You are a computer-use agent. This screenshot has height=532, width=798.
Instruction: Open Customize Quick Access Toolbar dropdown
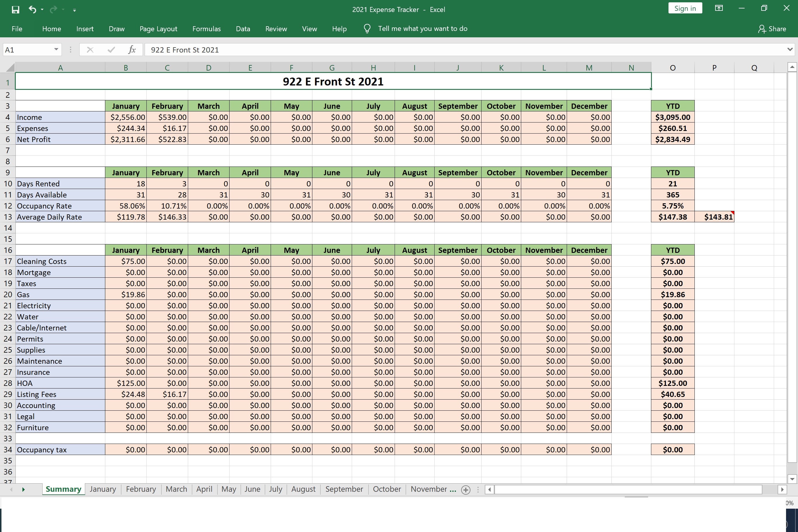click(74, 10)
